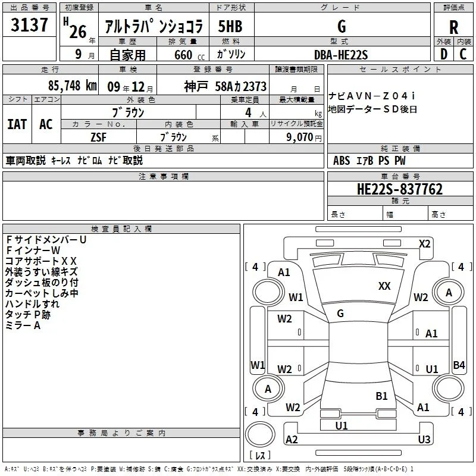This screenshot has height=476, width=476.
Task: Click the note ダッシュ板のり付
Action: pos(42,282)
